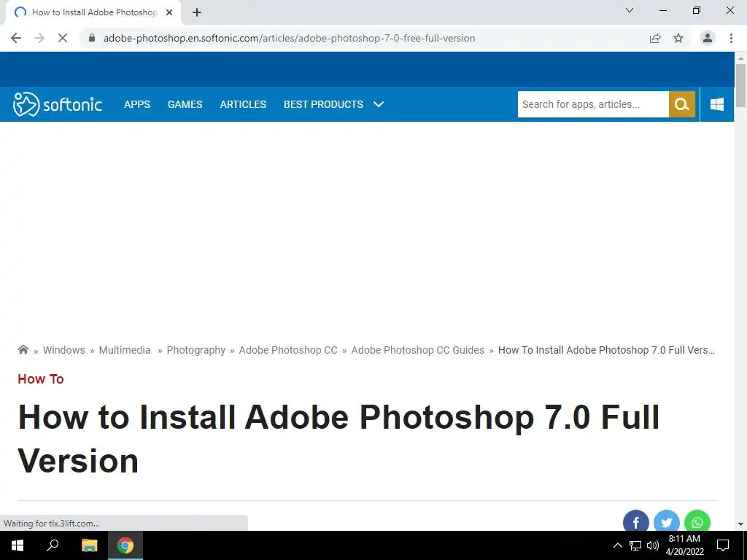Select the How to Install Adobe Photoshop tab
Image resolution: width=747 pixels, height=560 pixels.
pyautogui.click(x=93, y=12)
